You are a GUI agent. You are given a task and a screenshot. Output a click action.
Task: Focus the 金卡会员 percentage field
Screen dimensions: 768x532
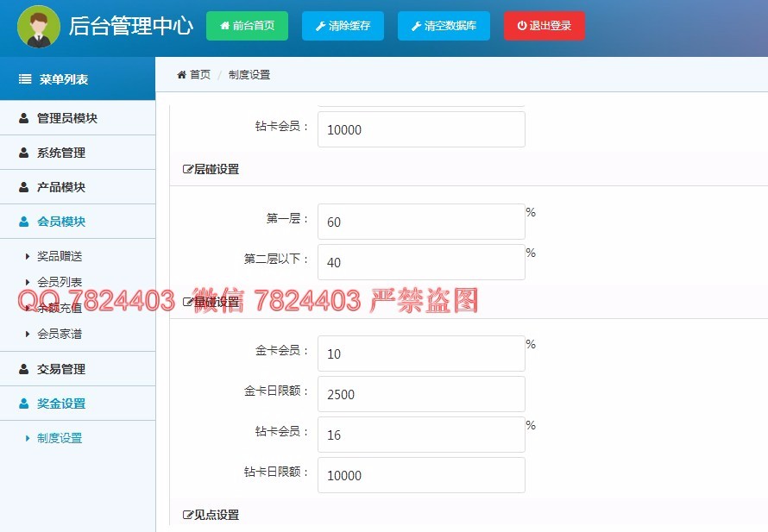(x=421, y=354)
